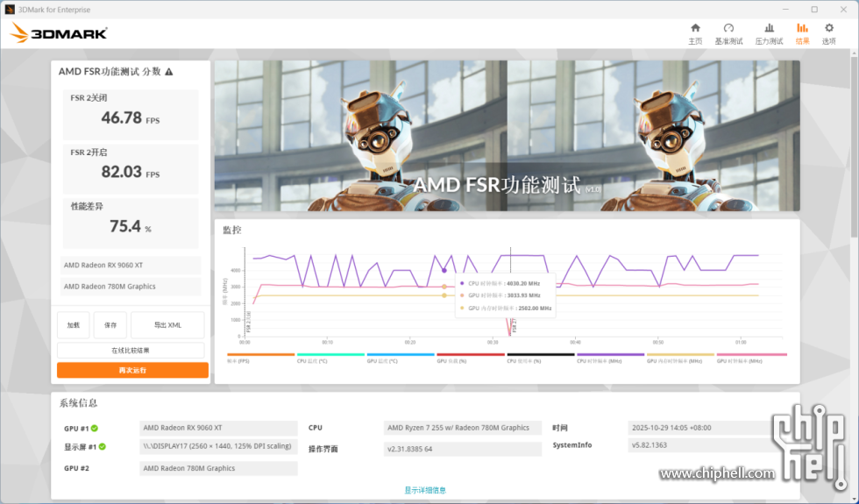Toggle the GPU 负载 (%) red legend series
Screen dimensions: 859x504
point(471,355)
